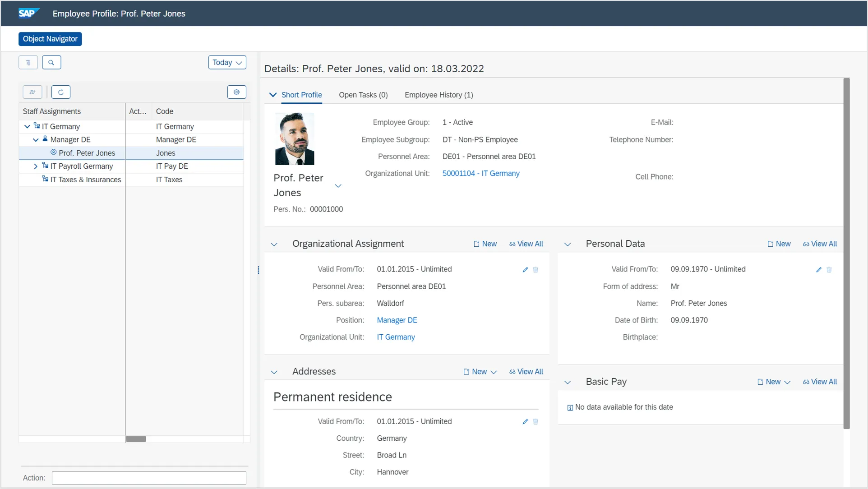The image size is (868, 489).
Task: Click the SAP logo
Action: [x=27, y=13]
